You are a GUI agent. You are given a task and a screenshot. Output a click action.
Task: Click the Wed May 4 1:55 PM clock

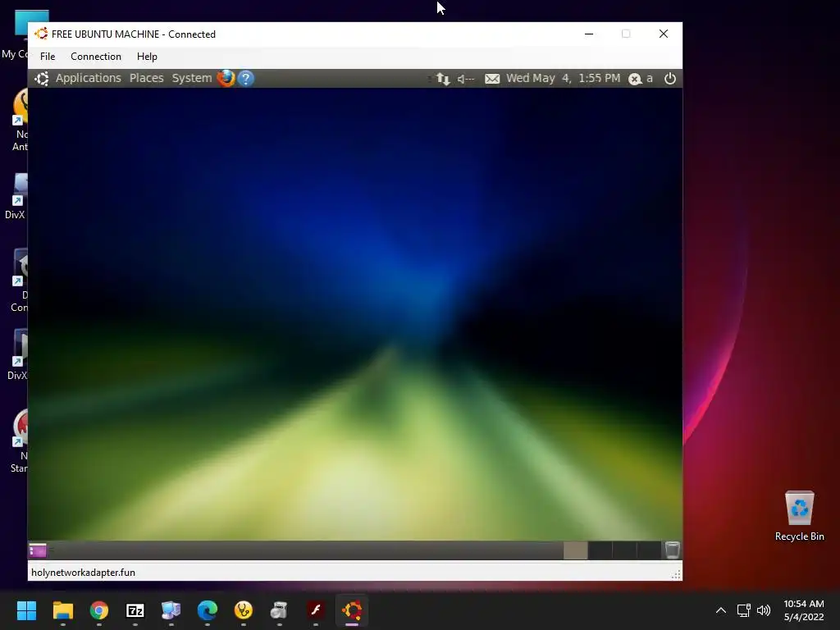coord(563,78)
